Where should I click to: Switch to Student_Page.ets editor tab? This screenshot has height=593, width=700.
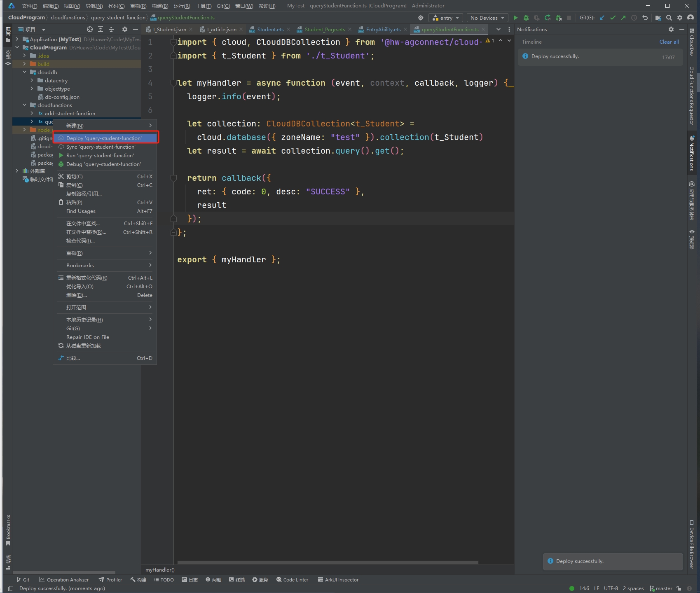[x=324, y=29]
